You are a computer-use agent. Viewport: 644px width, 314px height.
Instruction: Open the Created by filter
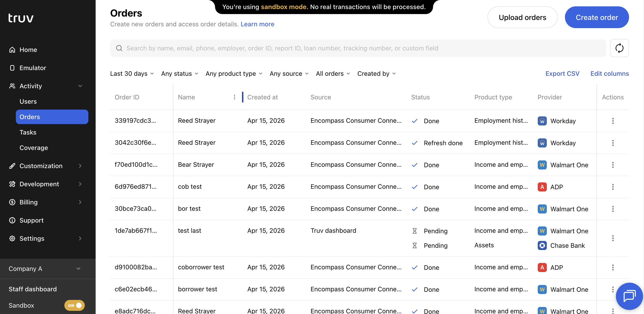coord(377,74)
